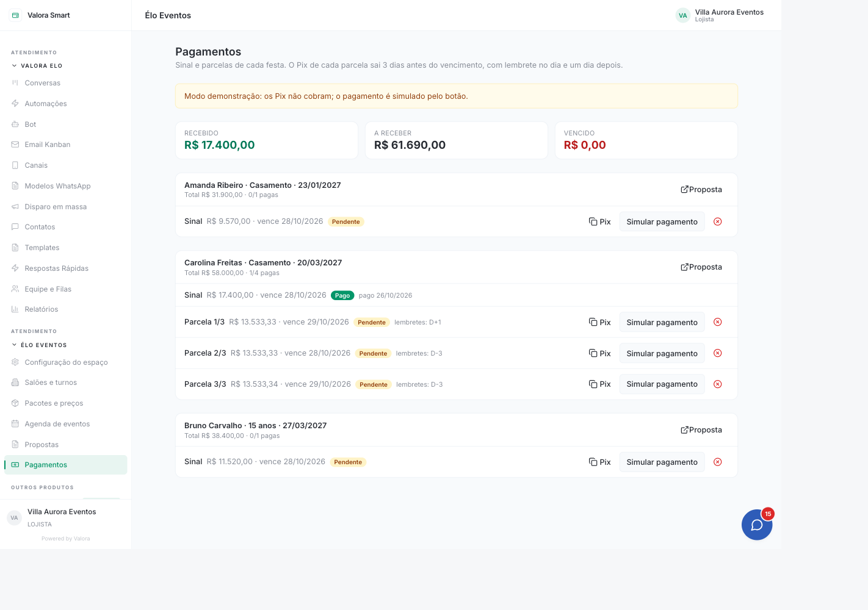Remove Parcela 2/3 using red X icon
Image resolution: width=868 pixels, height=610 pixels.
point(718,353)
